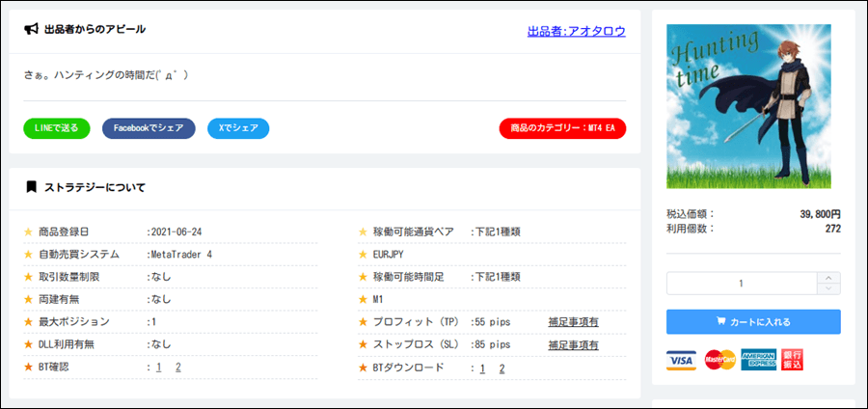The image size is (868, 409).
Task: Click the star icon beside 商品登録日
Action: pyautogui.click(x=28, y=232)
